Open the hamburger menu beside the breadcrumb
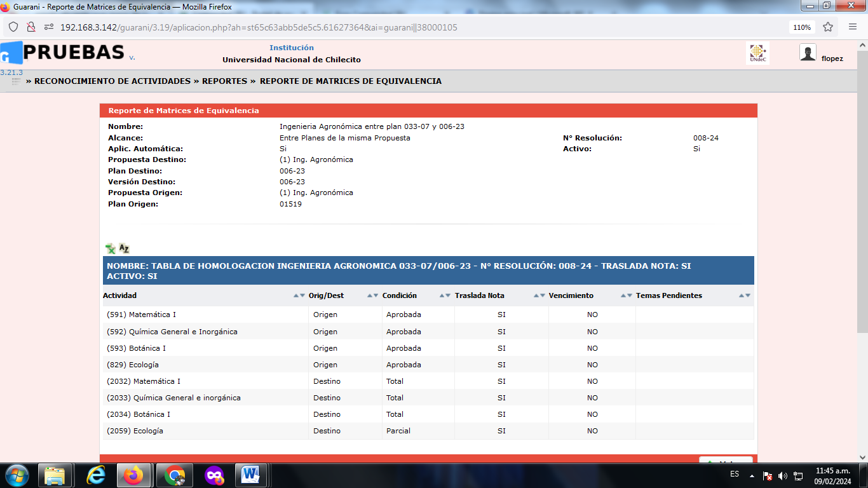The height and width of the screenshot is (488, 868). click(17, 81)
